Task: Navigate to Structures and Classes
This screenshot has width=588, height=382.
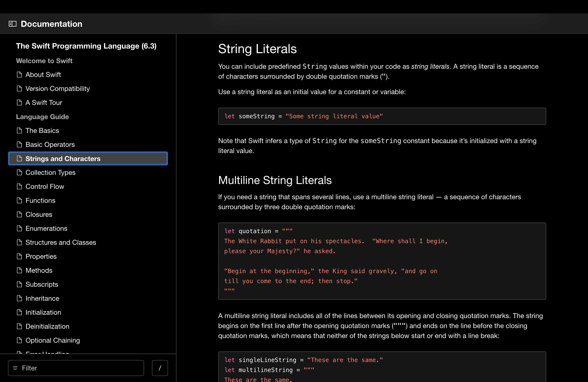Action: click(x=61, y=242)
